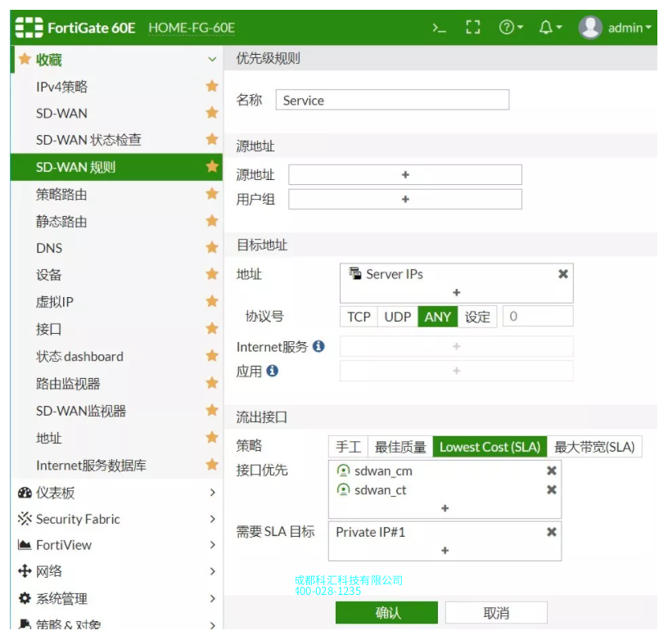
Task: Click the 名称 Service input field
Action: [x=392, y=100]
